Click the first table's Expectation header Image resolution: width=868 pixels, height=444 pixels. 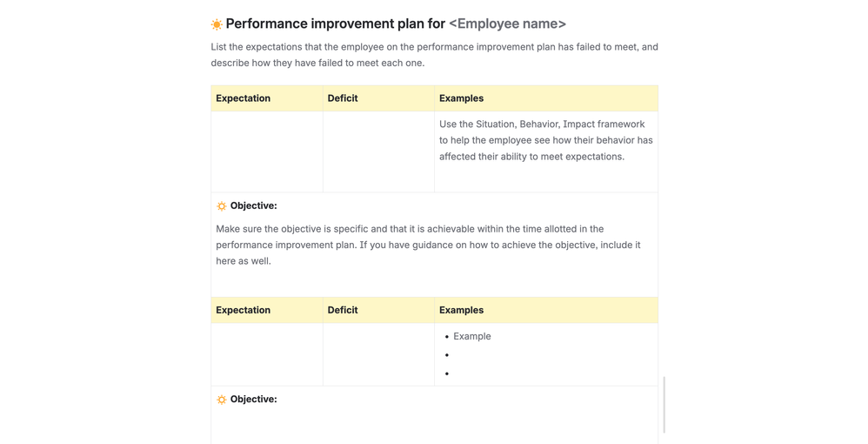[244, 98]
